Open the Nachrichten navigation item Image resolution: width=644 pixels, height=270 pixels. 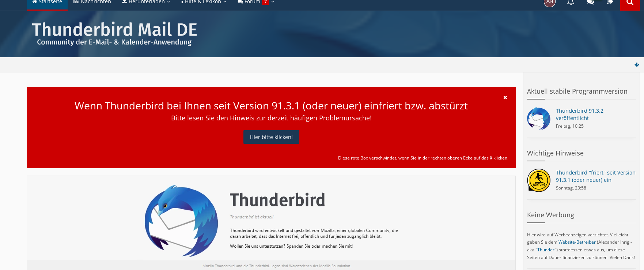point(92,2)
